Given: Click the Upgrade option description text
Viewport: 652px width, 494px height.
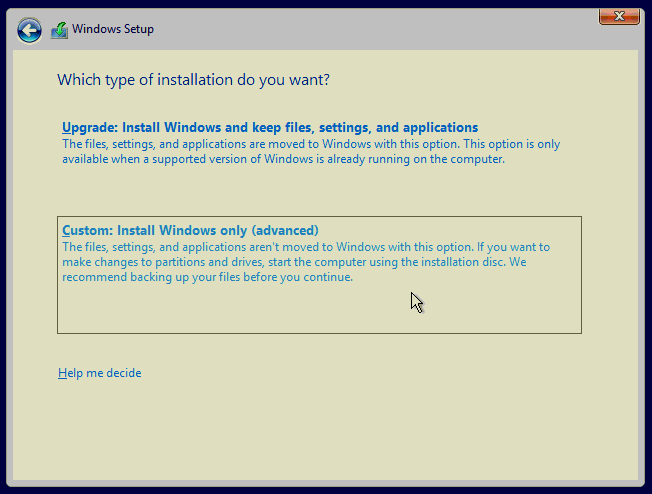Looking at the screenshot, I should click(310, 152).
